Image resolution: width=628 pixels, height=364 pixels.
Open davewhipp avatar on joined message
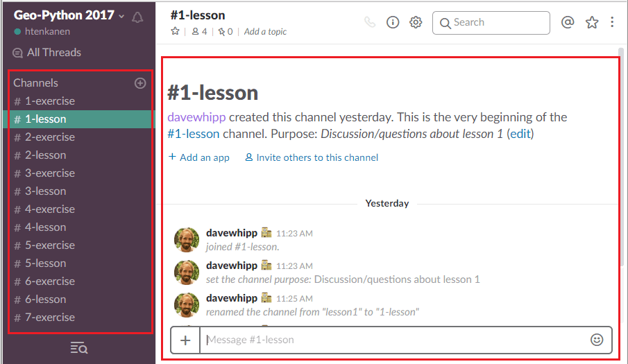pos(187,240)
